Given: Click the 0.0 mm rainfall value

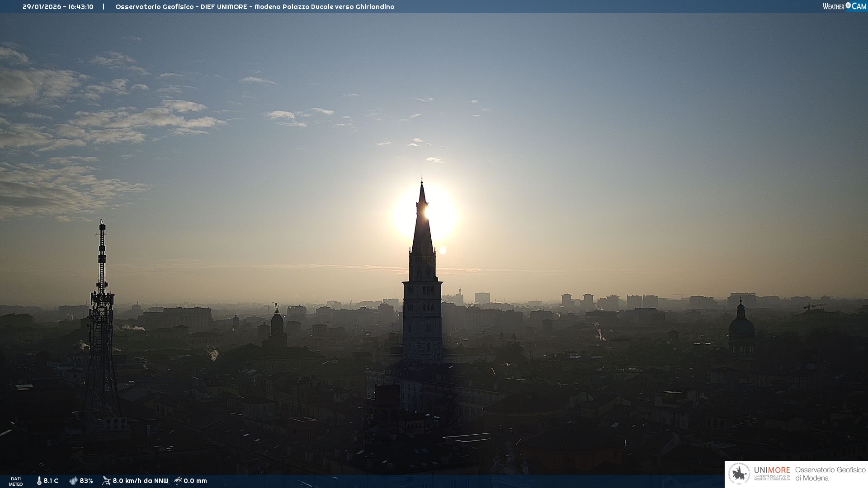Looking at the screenshot, I should point(195,481).
